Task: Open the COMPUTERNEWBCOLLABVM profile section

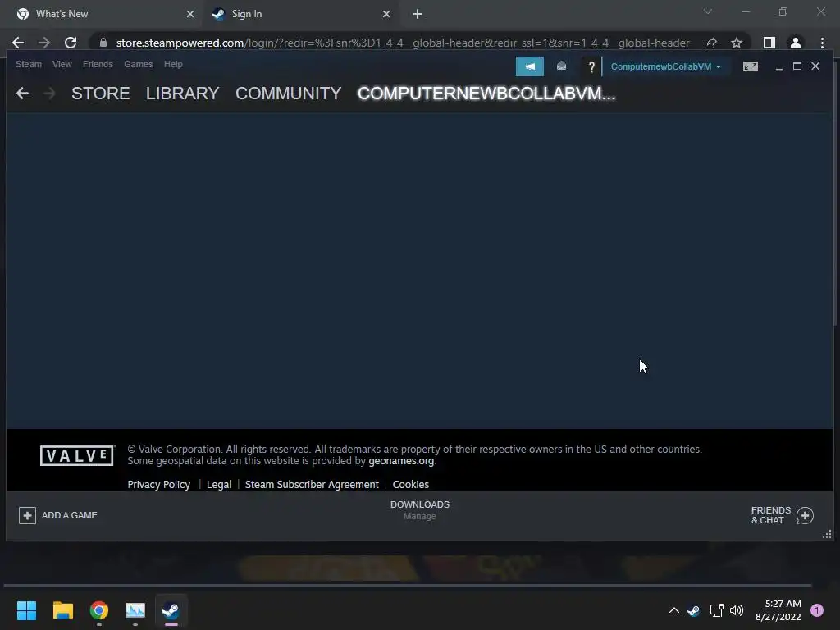Action: click(x=486, y=94)
